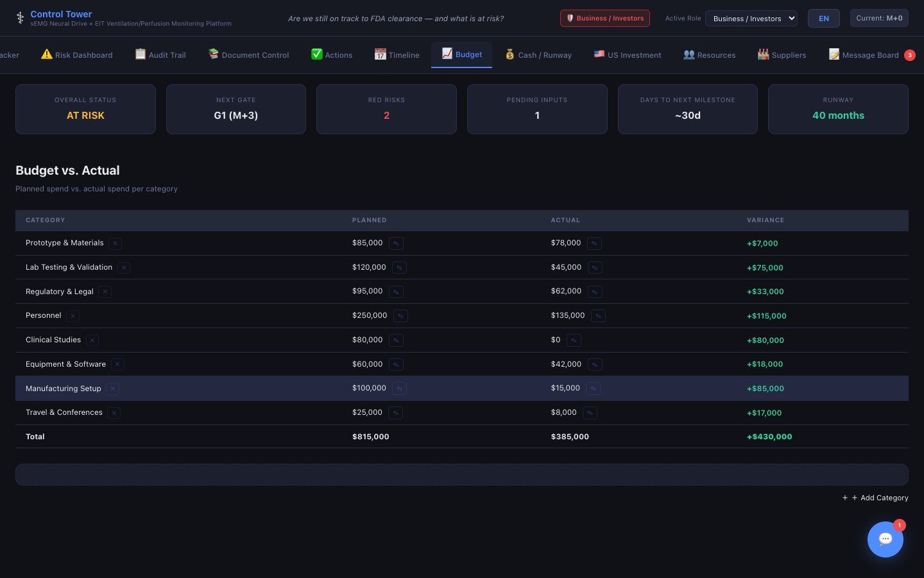Edit actual amount for Lab Testing & Validation
924x578 pixels.
point(595,268)
